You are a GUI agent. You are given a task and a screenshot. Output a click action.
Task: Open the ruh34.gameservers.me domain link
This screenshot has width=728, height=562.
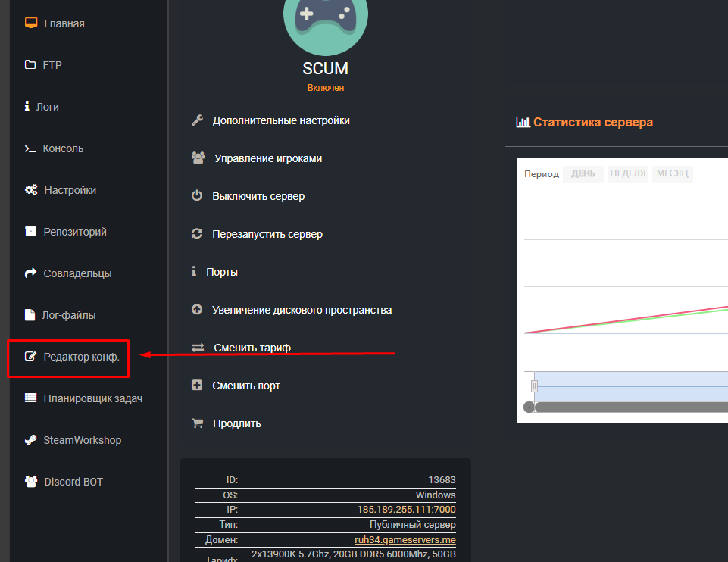405,540
